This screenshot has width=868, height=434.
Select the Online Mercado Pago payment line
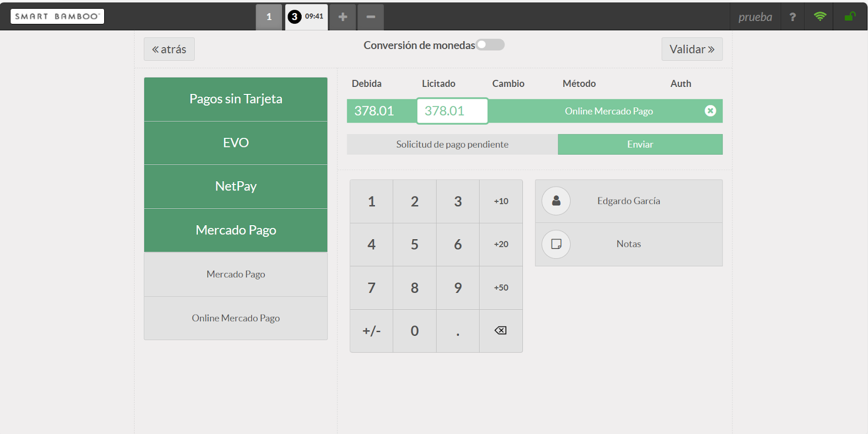(535, 111)
